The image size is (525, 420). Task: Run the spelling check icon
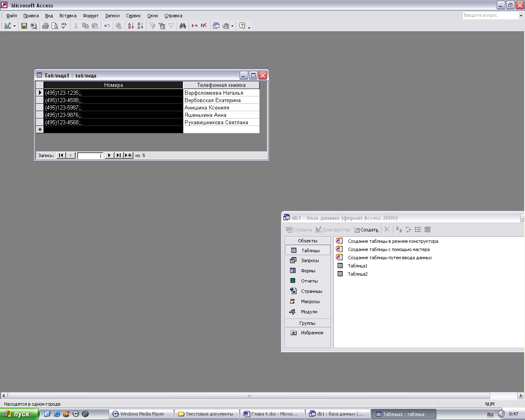click(x=64, y=26)
